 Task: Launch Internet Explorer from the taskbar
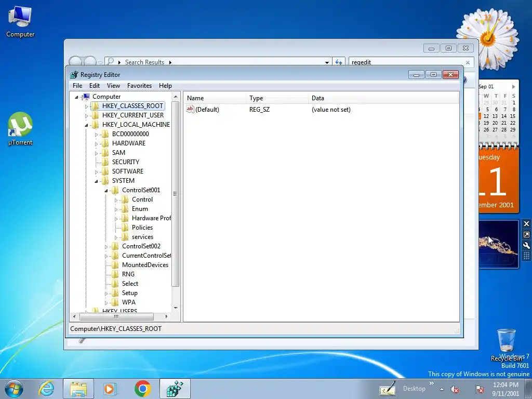(46, 389)
